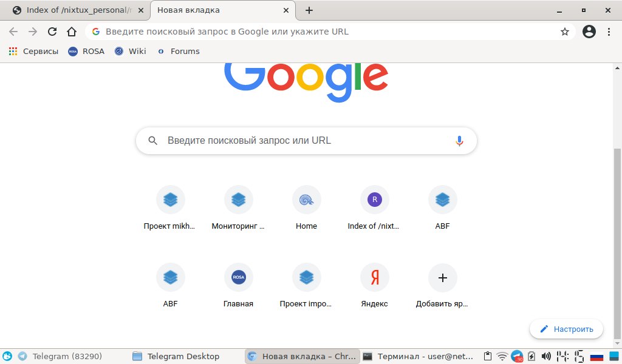The image size is (622, 364).
Task: Go back to the previous page
Action: pos(13,32)
